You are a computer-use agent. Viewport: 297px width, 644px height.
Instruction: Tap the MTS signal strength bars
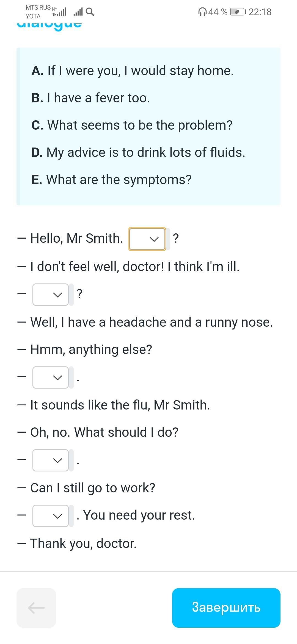(x=59, y=12)
